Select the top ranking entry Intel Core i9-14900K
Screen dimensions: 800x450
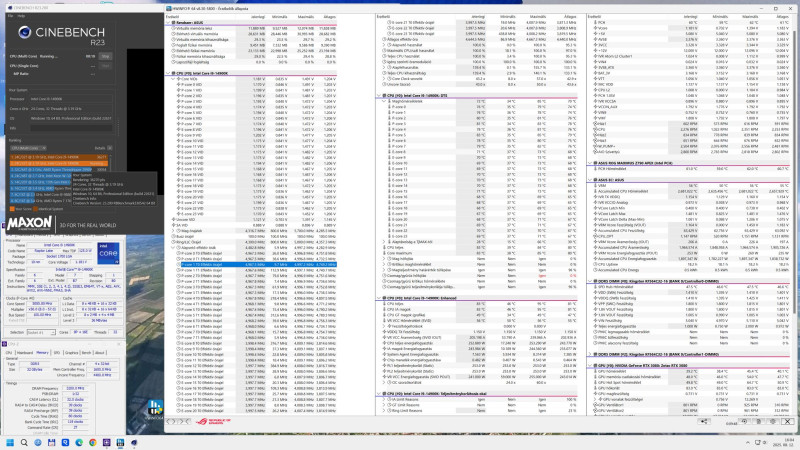tap(59, 157)
